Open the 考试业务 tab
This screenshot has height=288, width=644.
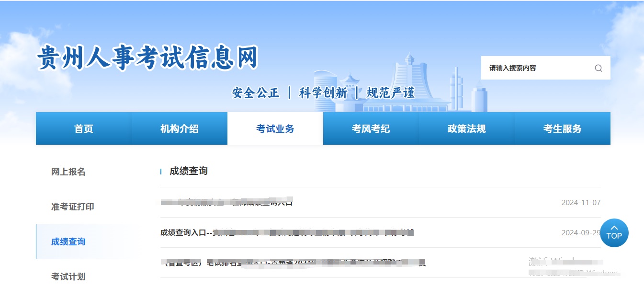(x=275, y=128)
